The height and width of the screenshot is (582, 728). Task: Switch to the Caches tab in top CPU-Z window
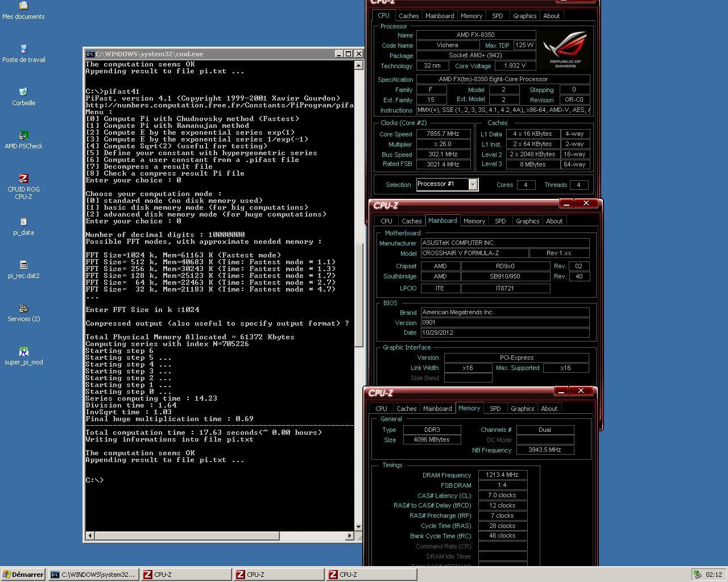[x=408, y=16]
